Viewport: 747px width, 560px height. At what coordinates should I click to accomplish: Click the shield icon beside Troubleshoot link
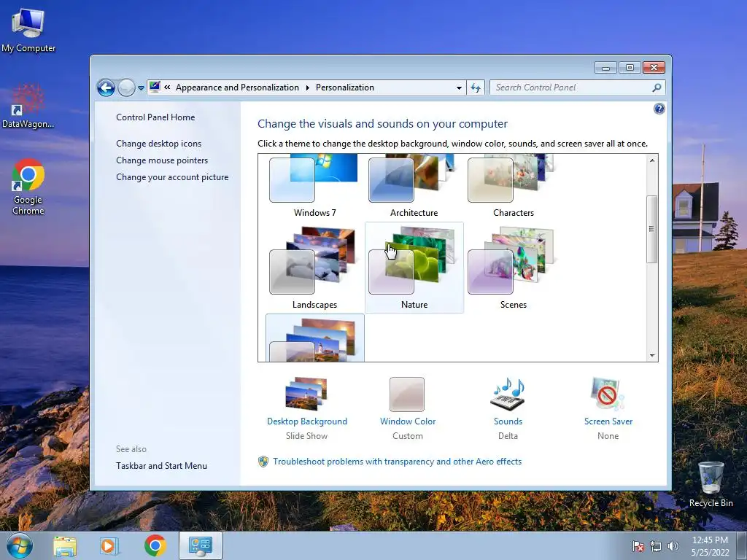click(263, 462)
